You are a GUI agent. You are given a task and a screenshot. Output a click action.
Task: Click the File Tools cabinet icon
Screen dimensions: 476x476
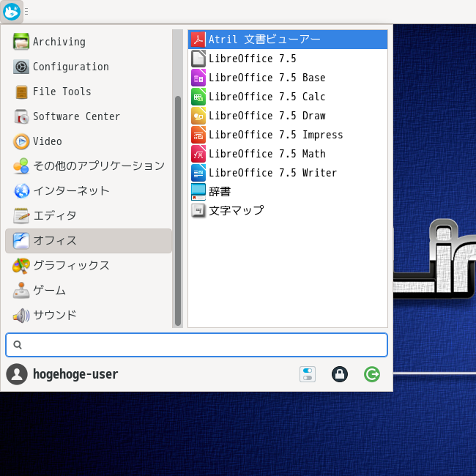(x=21, y=92)
